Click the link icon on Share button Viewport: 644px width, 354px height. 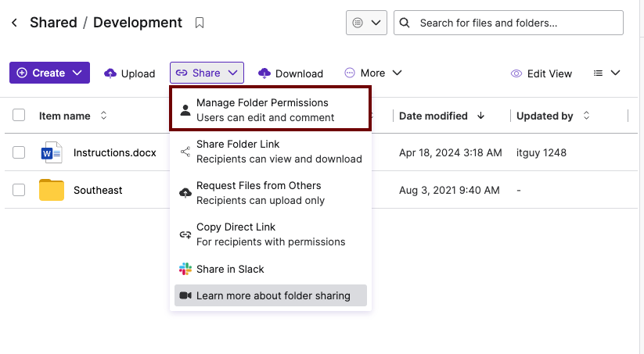(182, 73)
